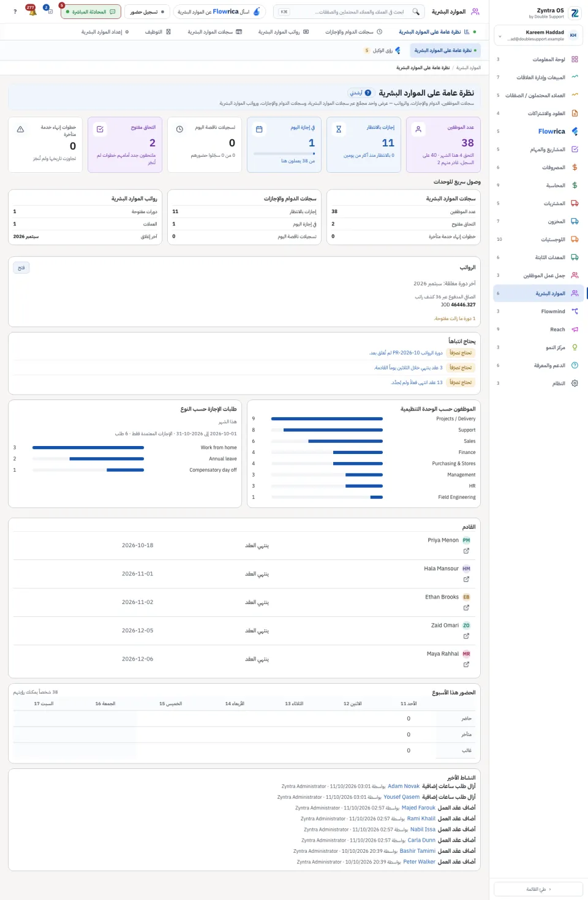Viewport: 588px width, 900px height.
Task: Open إعداد الموارد البشرية tab
Action: pos(105,32)
